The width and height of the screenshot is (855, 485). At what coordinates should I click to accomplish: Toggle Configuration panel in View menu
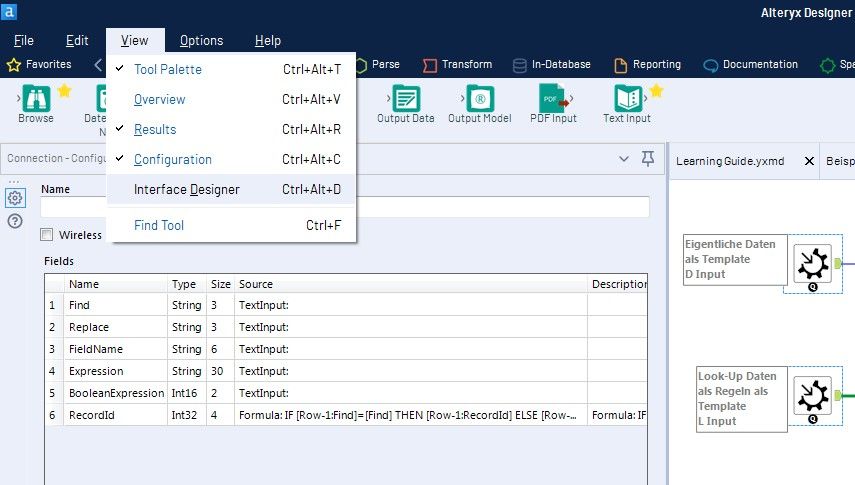[x=231, y=159]
